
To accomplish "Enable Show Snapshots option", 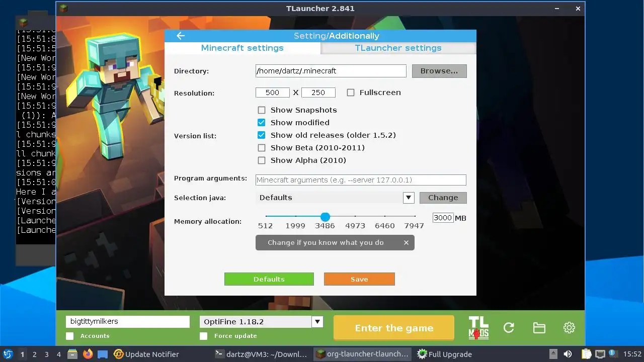I will point(262,110).
